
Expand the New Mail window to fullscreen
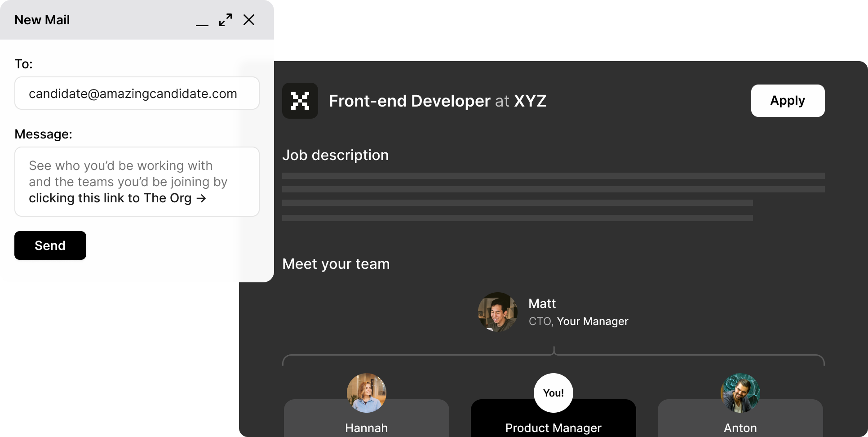click(x=226, y=20)
